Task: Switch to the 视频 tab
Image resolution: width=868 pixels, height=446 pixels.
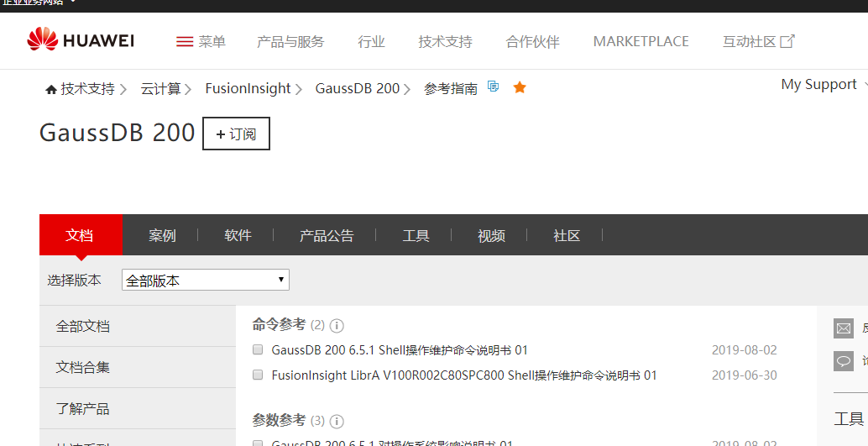Action: 492,235
